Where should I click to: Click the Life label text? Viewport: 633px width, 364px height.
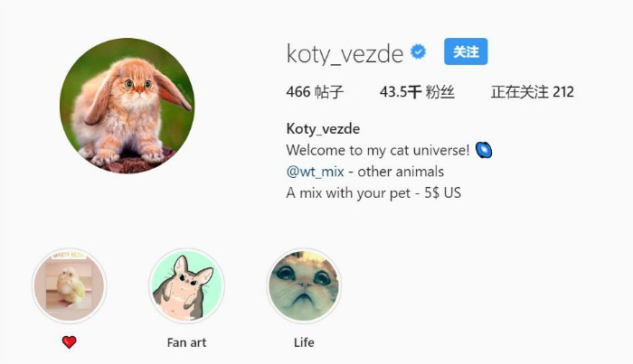[304, 342]
